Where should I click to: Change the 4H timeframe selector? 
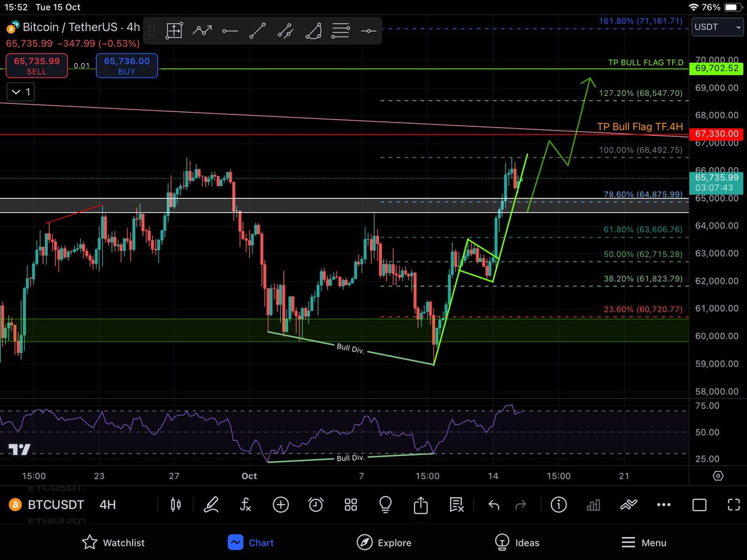pyautogui.click(x=108, y=505)
